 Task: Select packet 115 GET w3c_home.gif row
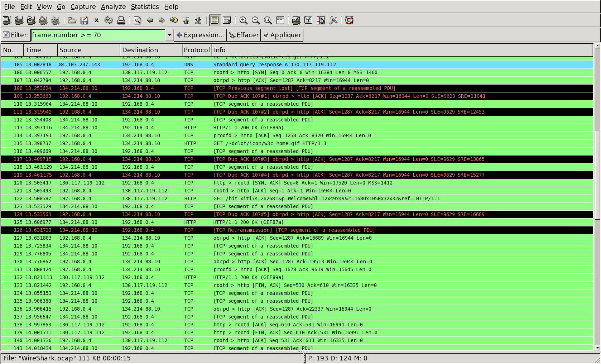click(x=297, y=143)
